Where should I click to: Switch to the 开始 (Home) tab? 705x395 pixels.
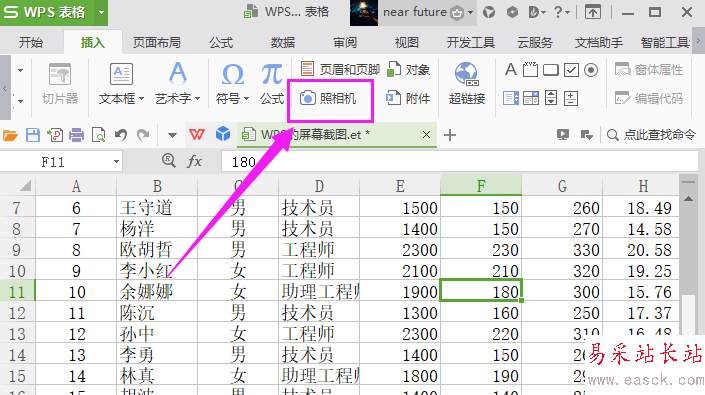click(31, 42)
